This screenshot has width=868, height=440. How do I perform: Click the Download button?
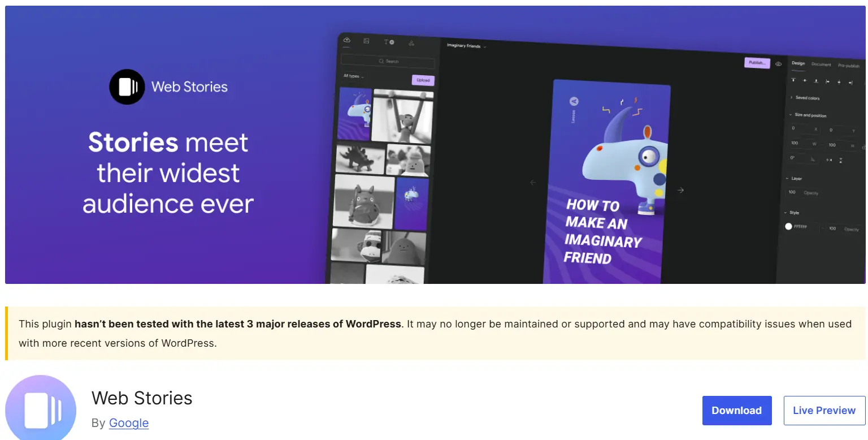(x=737, y=411)
